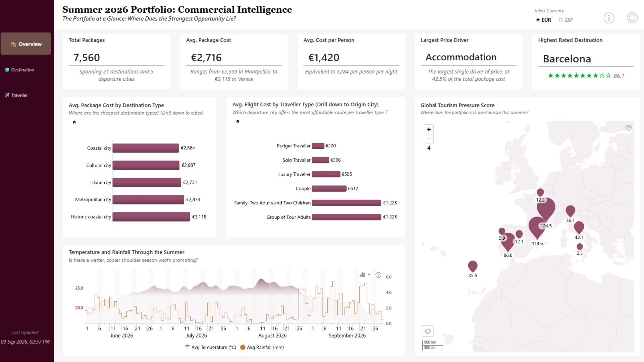Click the July 2026 axis label
Image resolution: width=644 pixels, height=362 pixels.
click(196, 336)
